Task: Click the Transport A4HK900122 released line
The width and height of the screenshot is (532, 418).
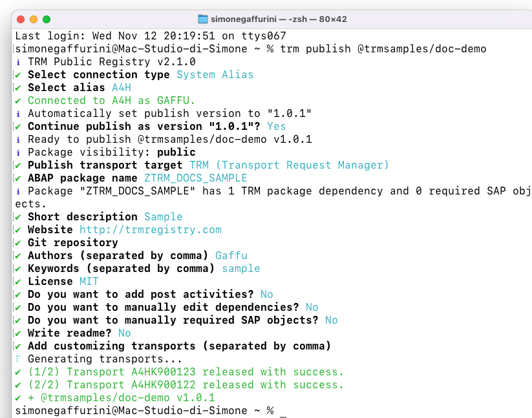Action: pos(186,385)
